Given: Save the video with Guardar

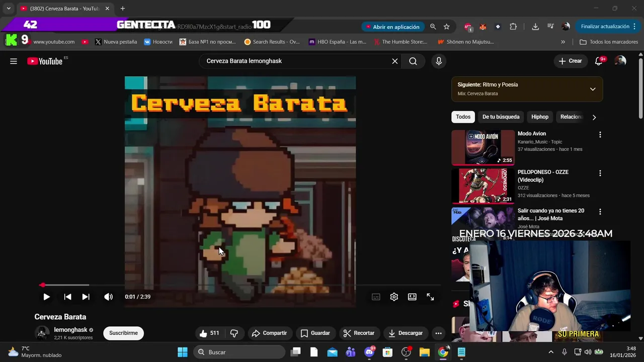Looking at the screenshot, I should click(315, 333).
